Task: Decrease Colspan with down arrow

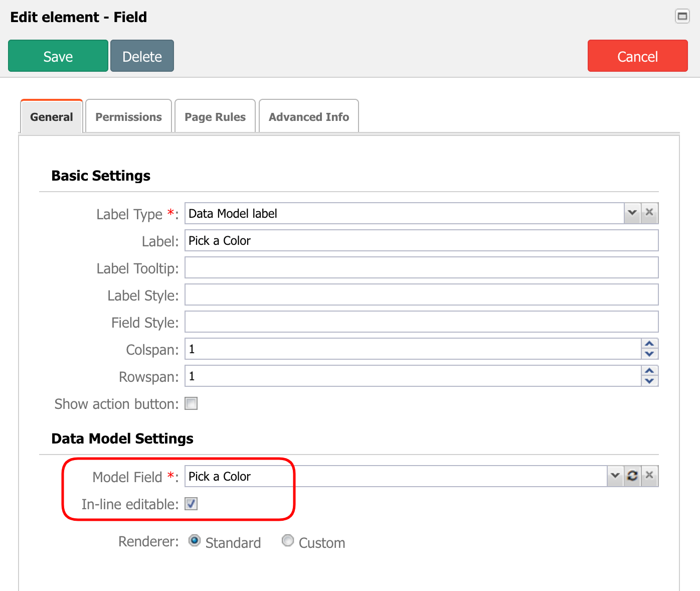Action: coord(649,354)
